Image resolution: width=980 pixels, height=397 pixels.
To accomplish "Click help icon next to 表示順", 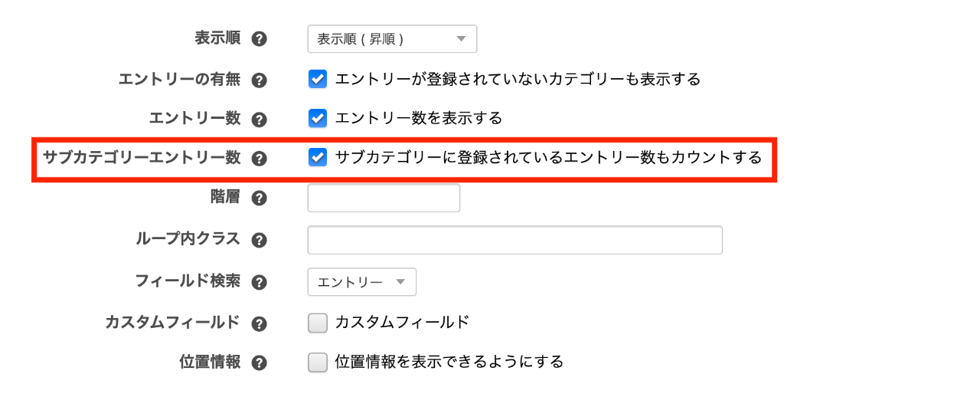I will click(x=260, y=40).
